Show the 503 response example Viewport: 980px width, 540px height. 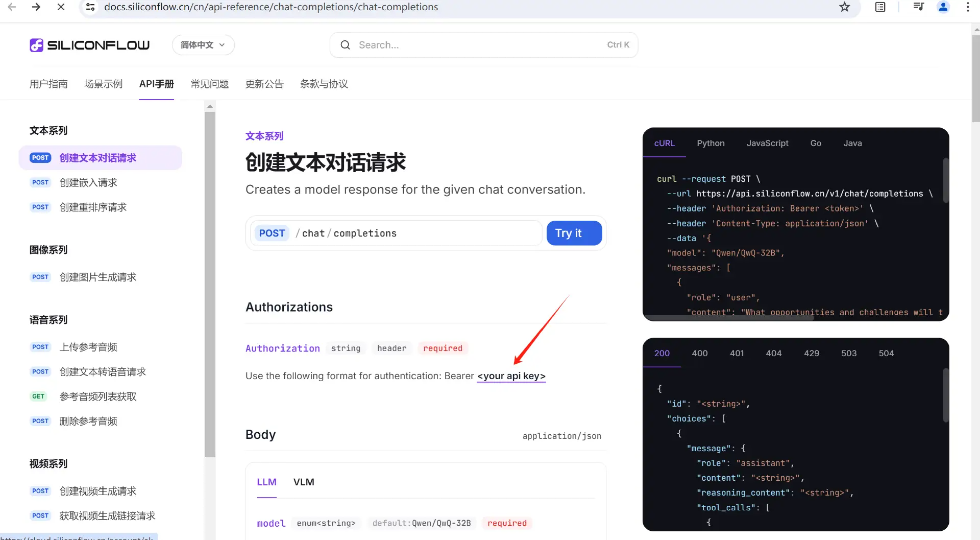click(849, 353)
